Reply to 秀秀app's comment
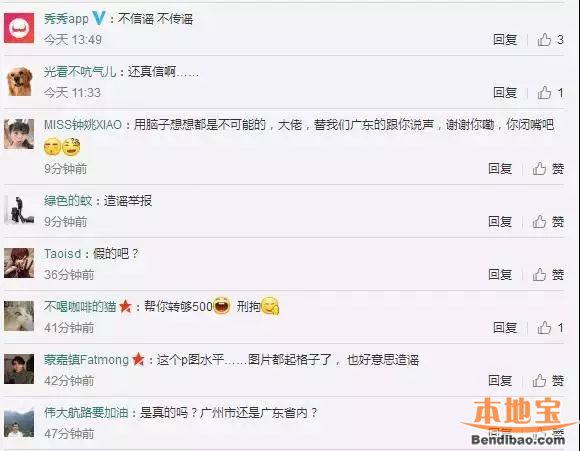Viewport: 580px width, 451px height. (505, 40)
